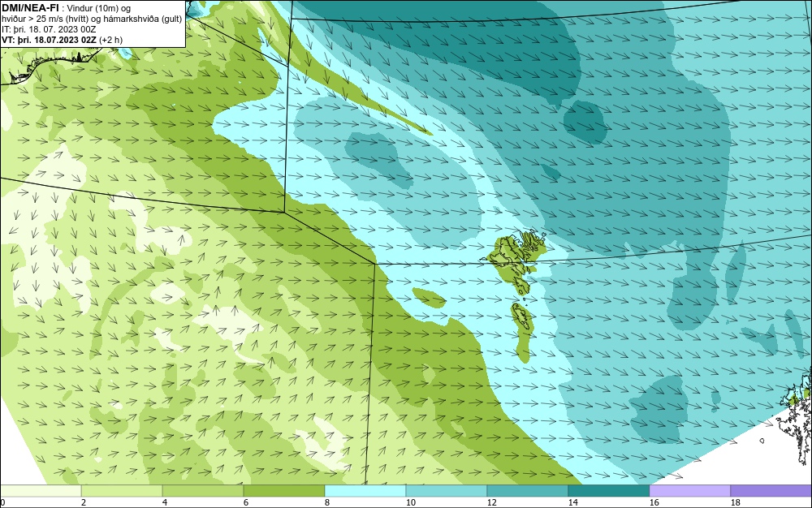Click the scale label '16'

pyautogui.click(x=654, y=502)
